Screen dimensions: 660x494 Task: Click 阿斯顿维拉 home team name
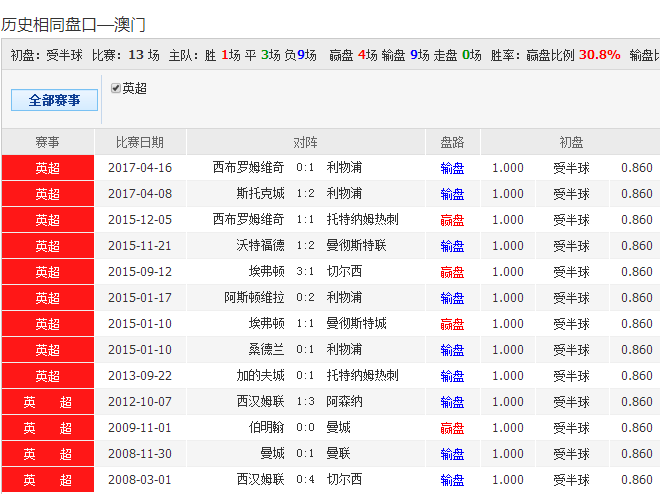254,298
